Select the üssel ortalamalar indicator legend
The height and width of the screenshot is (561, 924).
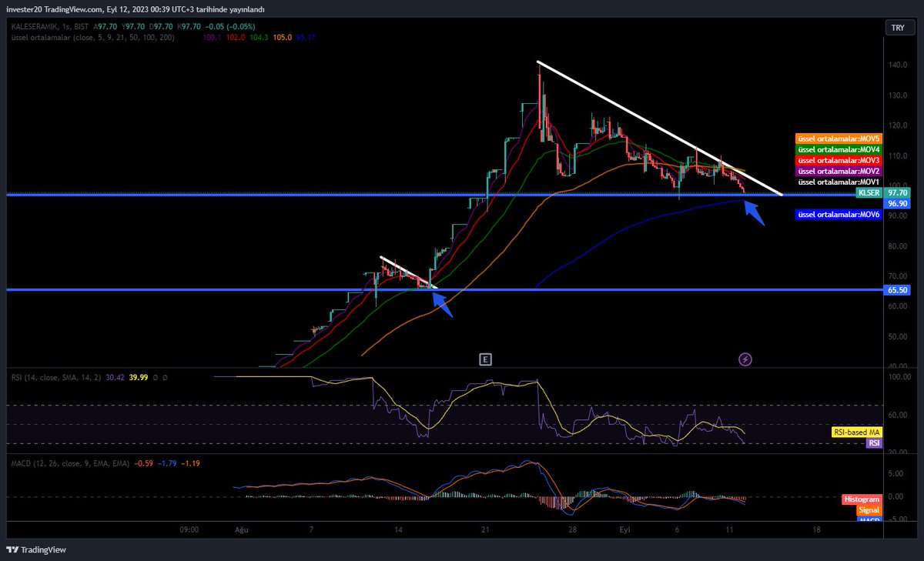[95, 37]
